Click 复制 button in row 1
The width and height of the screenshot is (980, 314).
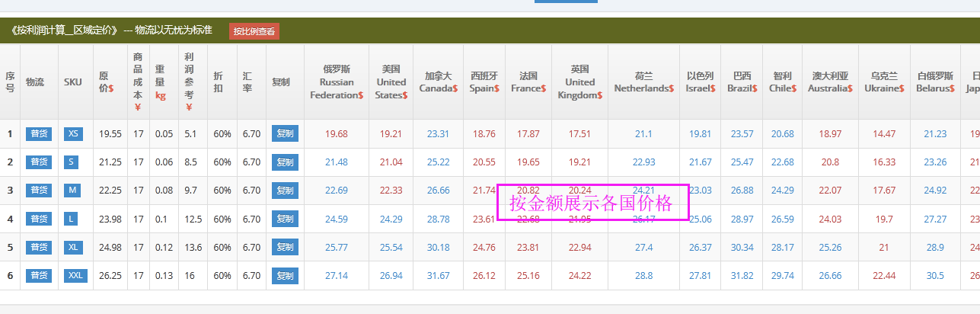(x=285, y=134)
